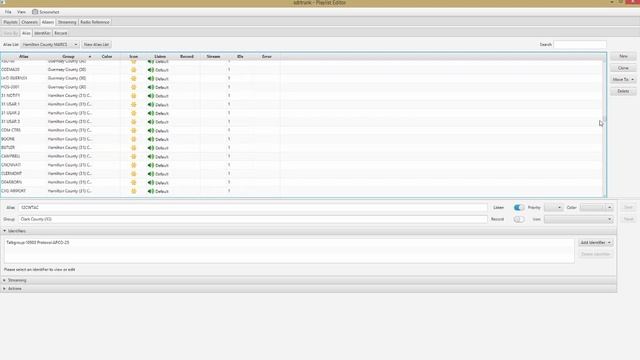Click the speaker listen icon in the 31 USAR 1 row
Viewport: 640px width, 360px height.
click(x=151, y=104)
